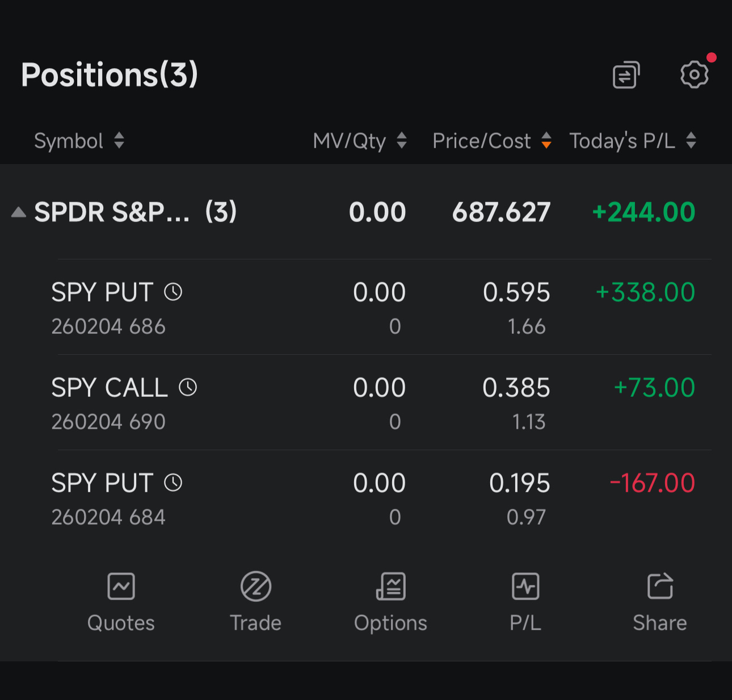Sort by Symbol column arrows
The image size is (732, 700).
(x=119, y=140)
